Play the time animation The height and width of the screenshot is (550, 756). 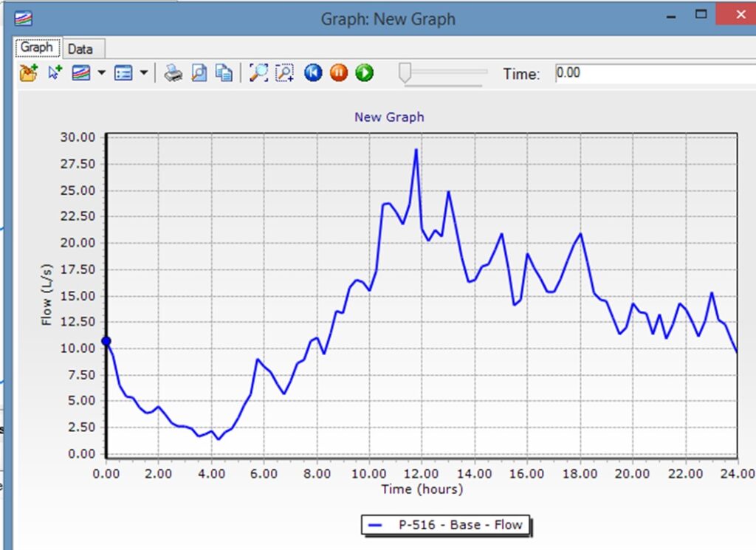(364, 73)
